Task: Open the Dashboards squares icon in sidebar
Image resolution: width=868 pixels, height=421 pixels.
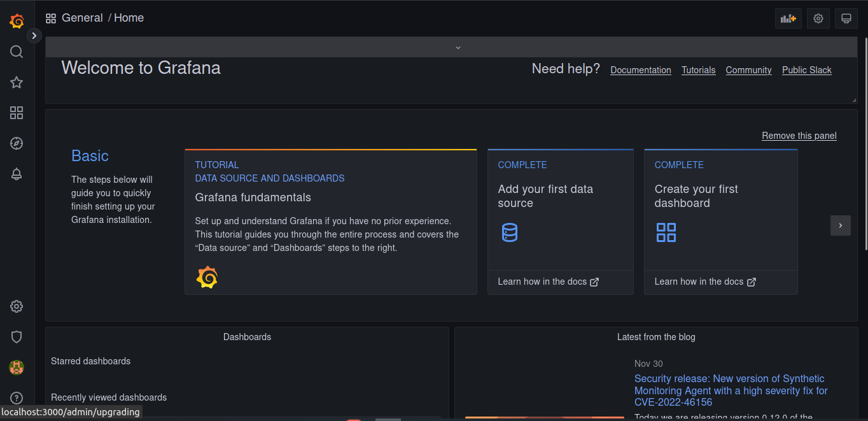Action: (x=17, y=113)
